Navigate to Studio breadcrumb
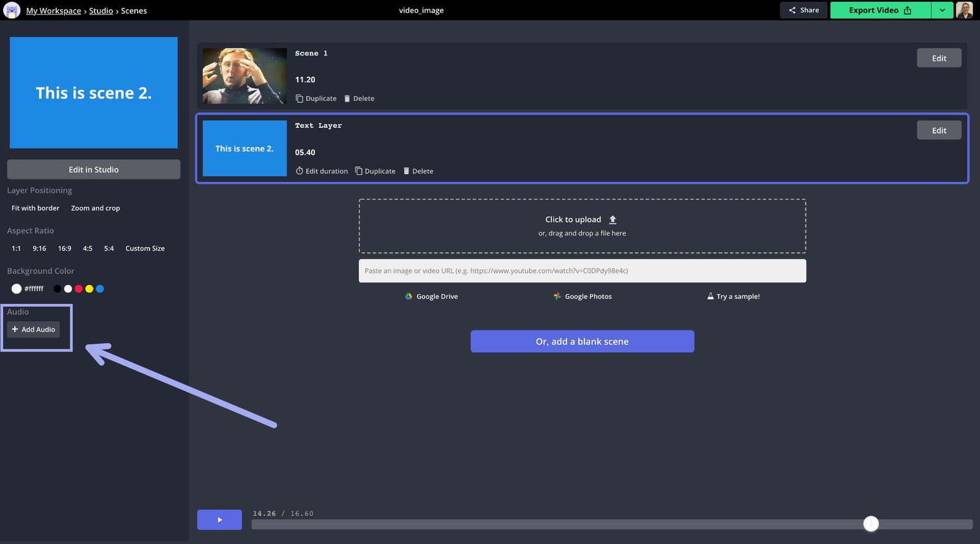This screenshot has height=544, width=980. click(101, 11)
